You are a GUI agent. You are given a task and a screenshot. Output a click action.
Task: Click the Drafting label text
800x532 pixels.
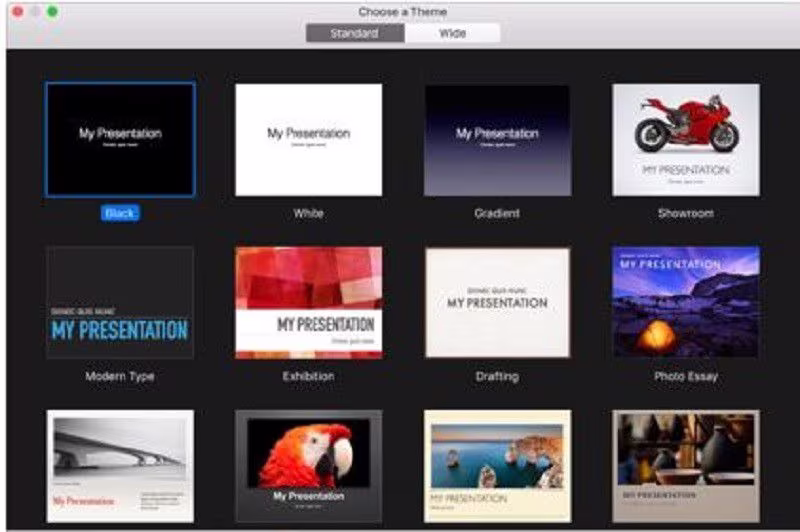pos(497,376)
